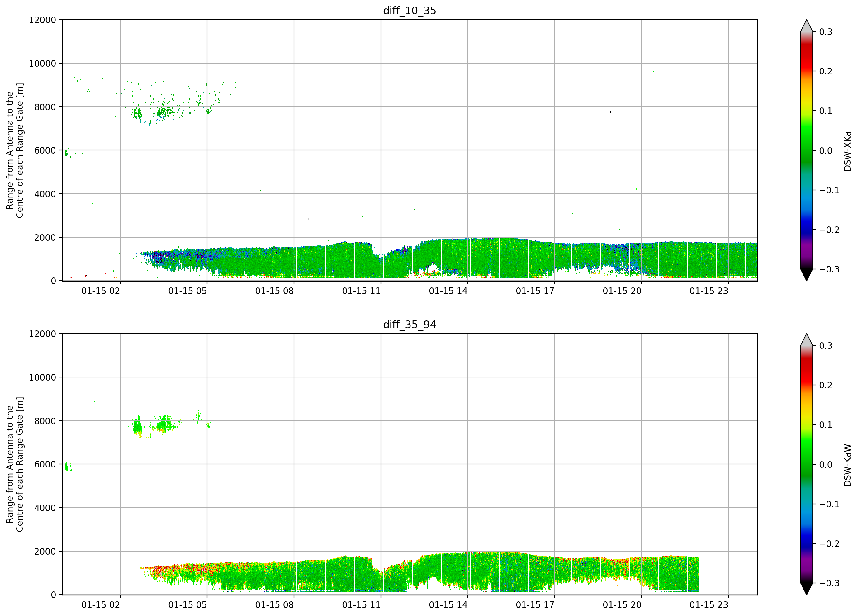Click the '01-15 08' tick under diff_35_94
858x616 pixels.
(274, 605)
